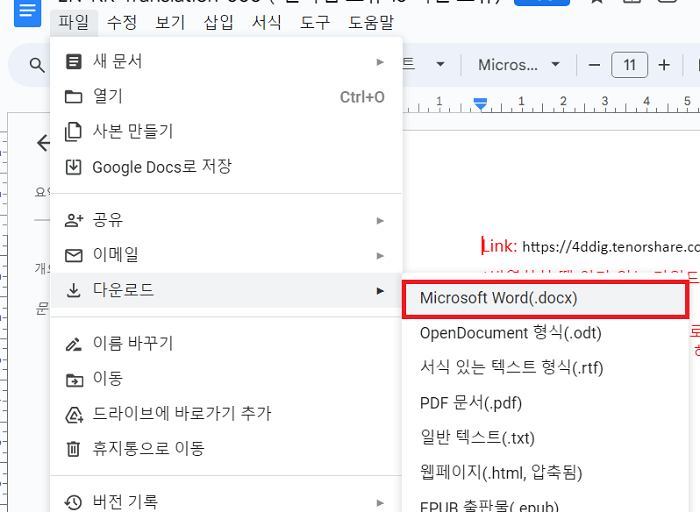Open the 보기 menu
Image resolution: width=700 pixels, height=512 pixels.
(170, 22)
